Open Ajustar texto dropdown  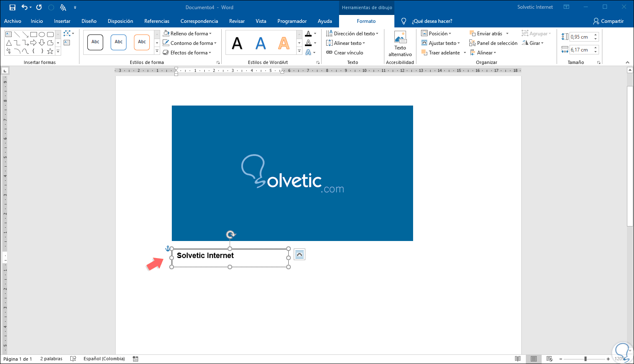tap(441, 43)
